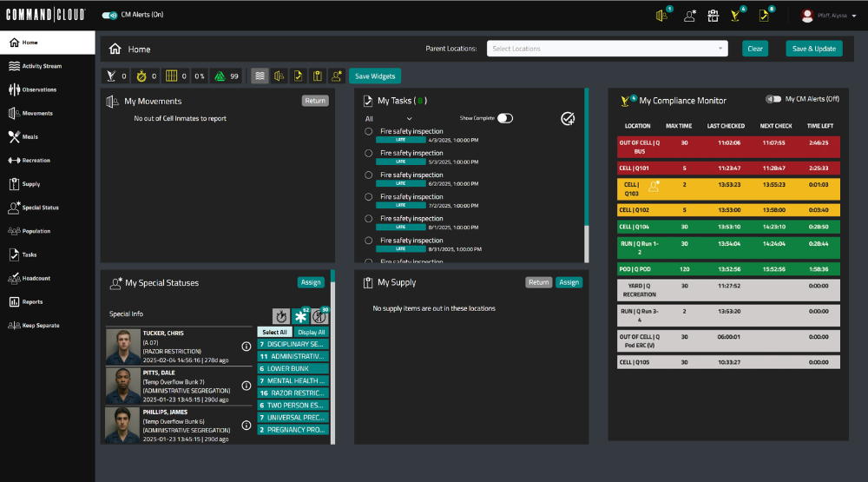Open the supply gift-box icon in header

click(x=713, y=15)
